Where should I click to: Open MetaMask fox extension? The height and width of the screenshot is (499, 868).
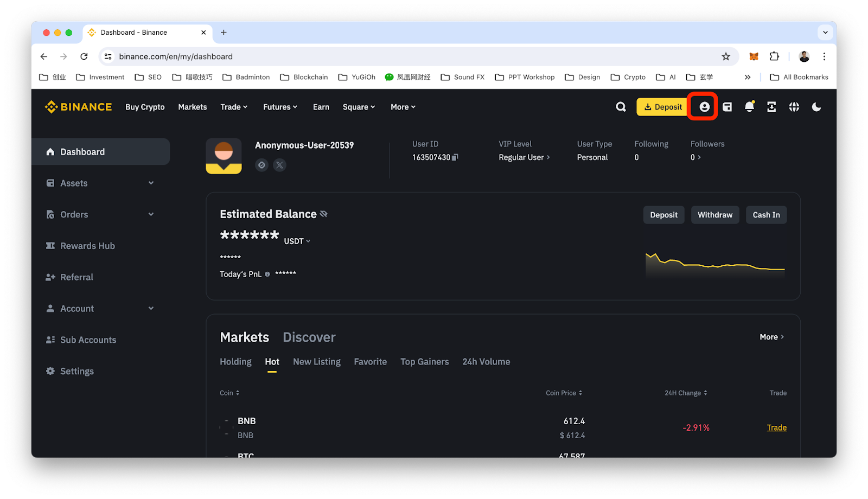[754, 56]
